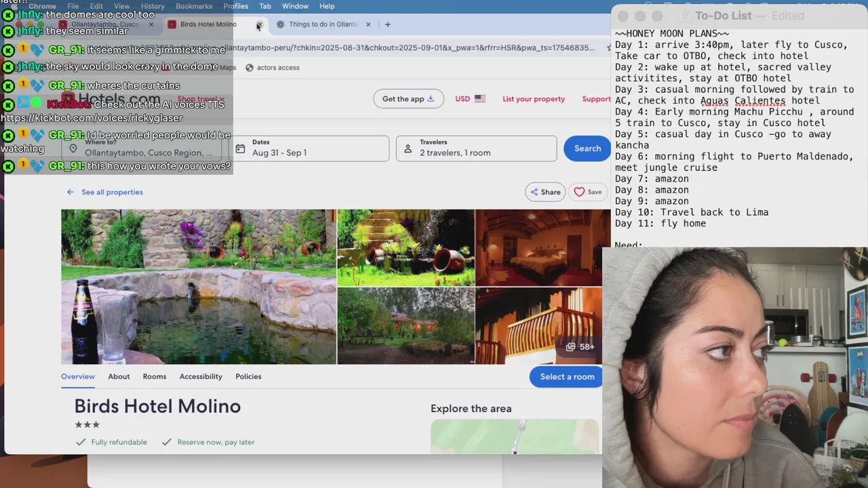Select the Policies section tab
The height and width of the screenshot is (488, 868).
tap(248, 377)
